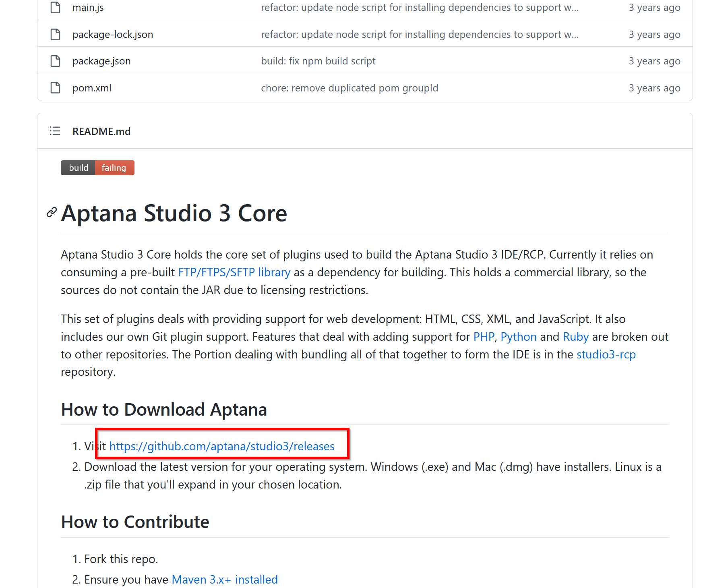This screenshot has height=588, width=701.
Task: Click the 'Aptana Studio 3 Core' heading text
Action: click(174, 213)
